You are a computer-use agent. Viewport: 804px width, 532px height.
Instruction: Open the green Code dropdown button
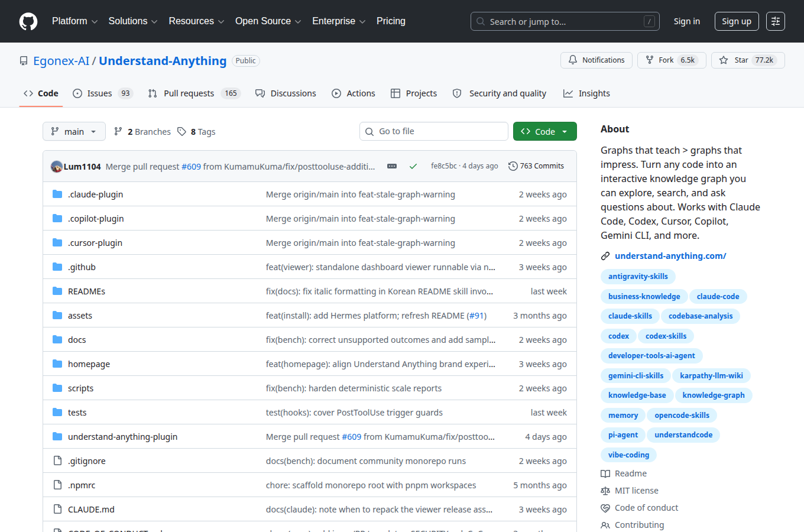[545, 131]
